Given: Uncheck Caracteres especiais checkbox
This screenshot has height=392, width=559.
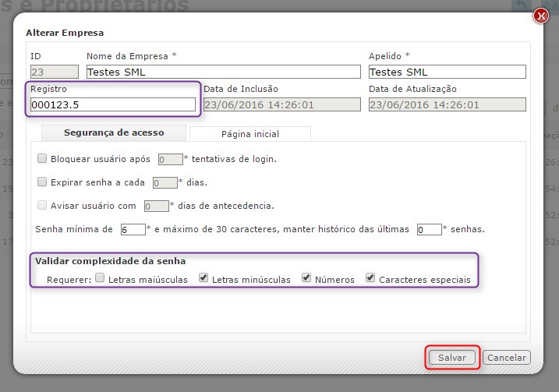Looking at the screenshot, I should (370, 278).
